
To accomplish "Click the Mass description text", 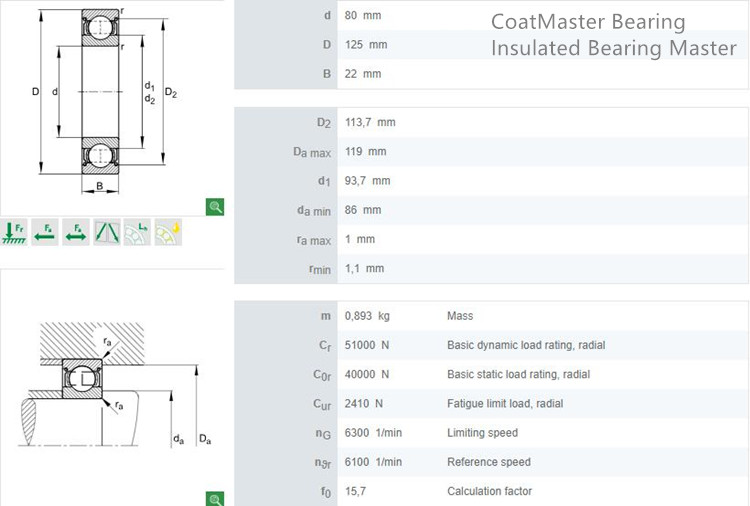I will pos(460,316).
